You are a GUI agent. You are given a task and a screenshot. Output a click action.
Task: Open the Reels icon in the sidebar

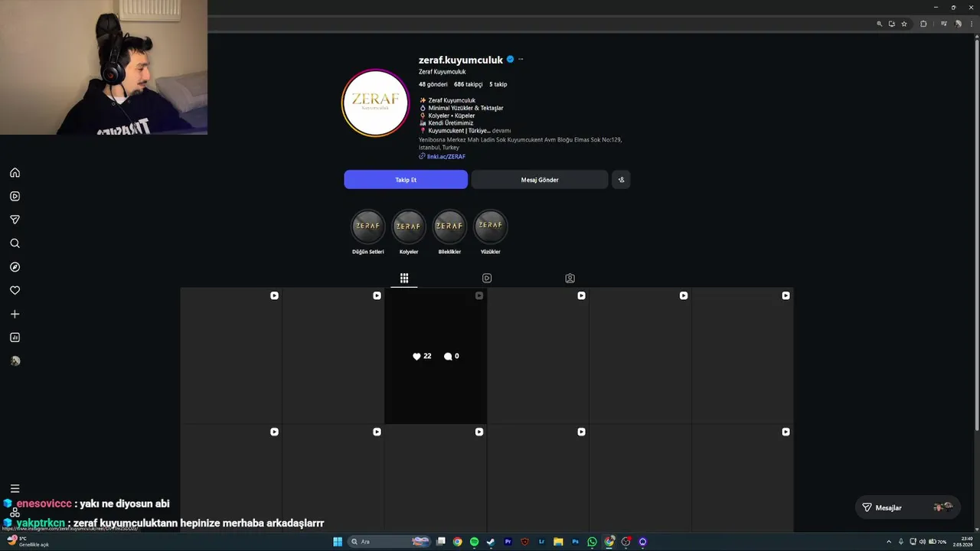(15, 196)
